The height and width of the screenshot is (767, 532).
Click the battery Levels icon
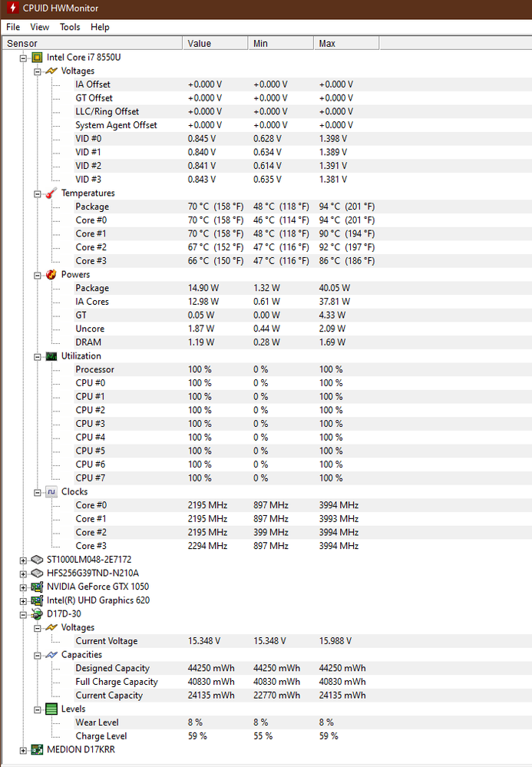(51, 709)
